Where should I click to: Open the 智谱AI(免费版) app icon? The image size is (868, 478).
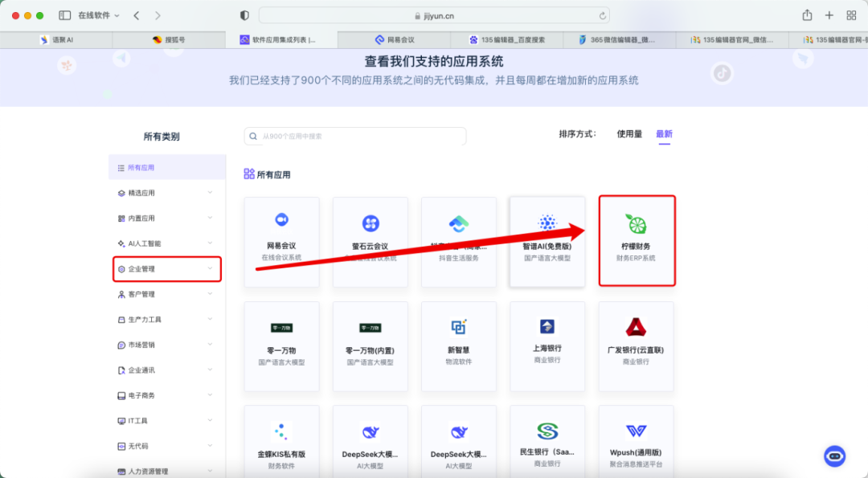(x=547, y=223)
